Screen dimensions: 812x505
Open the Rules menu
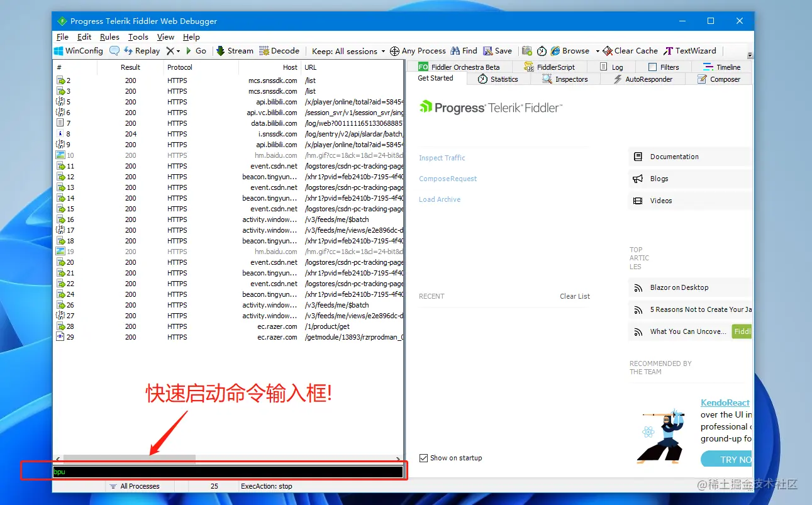click(x=109, y=37)
